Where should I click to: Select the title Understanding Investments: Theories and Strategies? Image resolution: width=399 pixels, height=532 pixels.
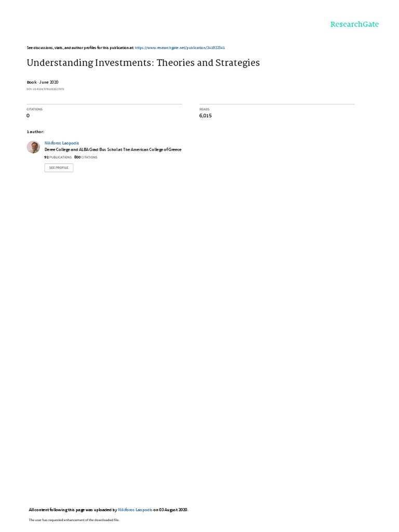click(143, 63)
